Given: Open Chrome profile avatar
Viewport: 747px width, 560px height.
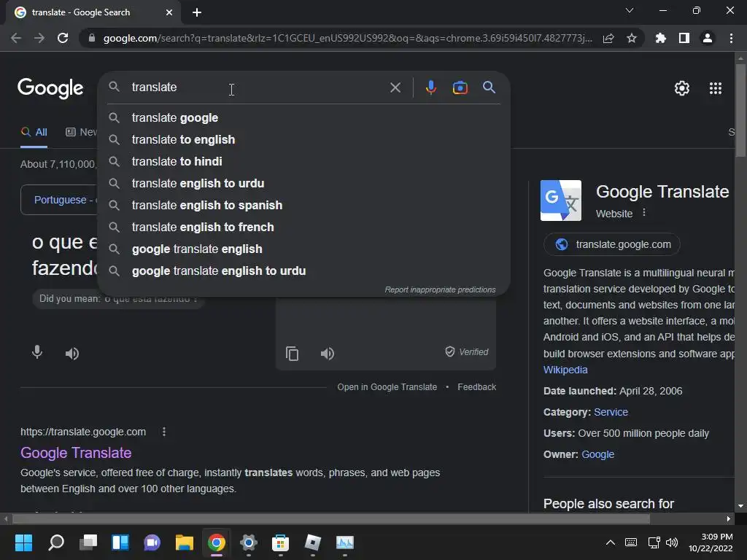Looking at the screenshot, I should (x=707, y=38).
